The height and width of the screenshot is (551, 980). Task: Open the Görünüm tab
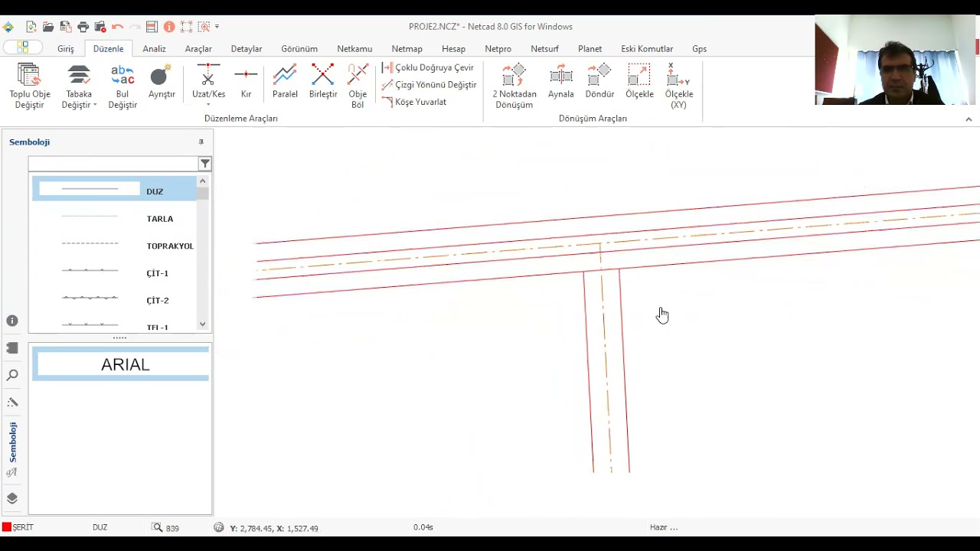coord(299,49)
